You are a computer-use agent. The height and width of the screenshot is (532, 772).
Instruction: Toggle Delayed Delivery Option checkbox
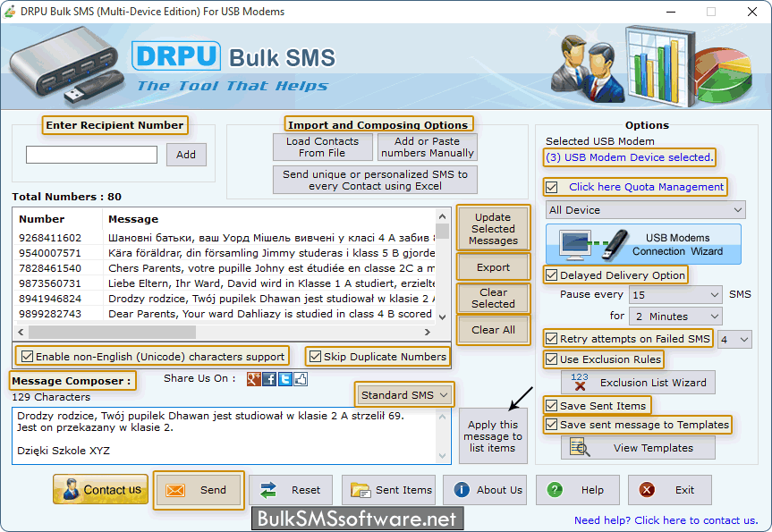[x=552, y=275]
